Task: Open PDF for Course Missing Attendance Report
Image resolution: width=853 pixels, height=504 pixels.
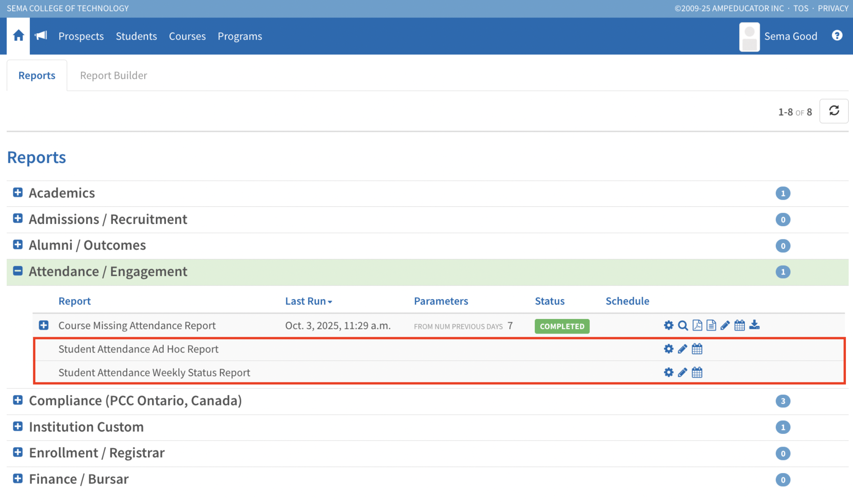Action: point(697,325)
